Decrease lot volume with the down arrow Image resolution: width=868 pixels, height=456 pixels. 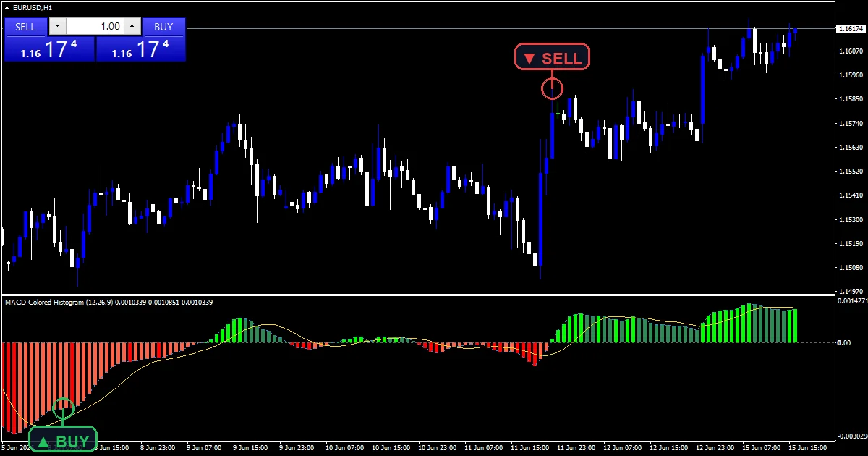click(57, 27)
